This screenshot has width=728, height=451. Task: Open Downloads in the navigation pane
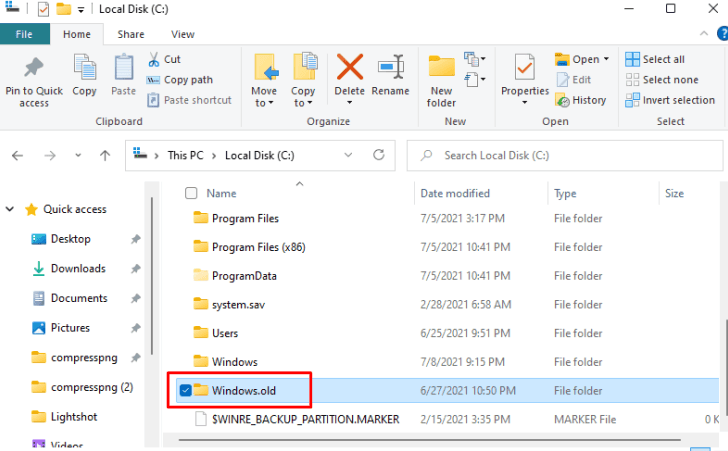coord(78,268)
